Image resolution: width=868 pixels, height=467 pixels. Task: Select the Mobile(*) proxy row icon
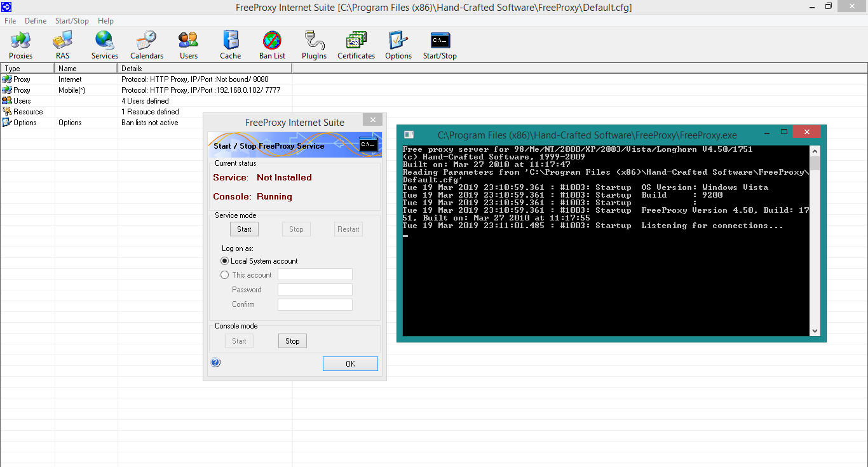click(6, 90)
